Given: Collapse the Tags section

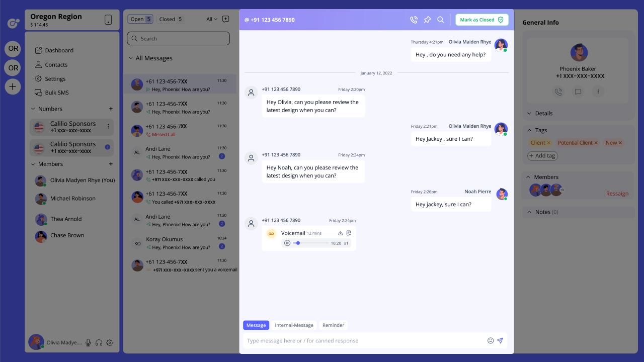Looking at the screenshot, I should [x=529, y=130].
